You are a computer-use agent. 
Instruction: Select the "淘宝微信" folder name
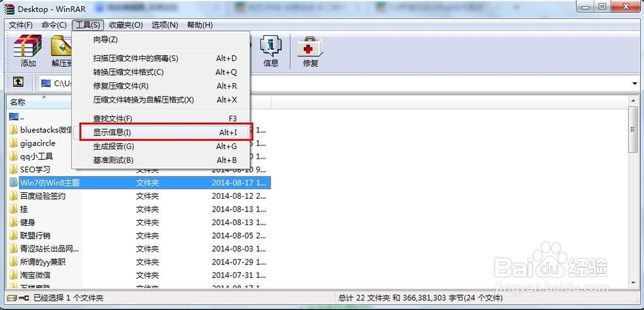tap(35, 275)
